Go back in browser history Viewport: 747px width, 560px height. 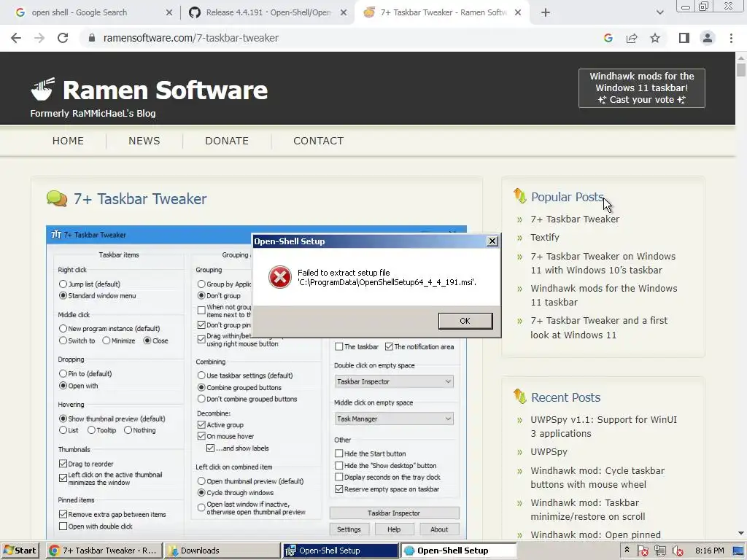pos(16,38)
